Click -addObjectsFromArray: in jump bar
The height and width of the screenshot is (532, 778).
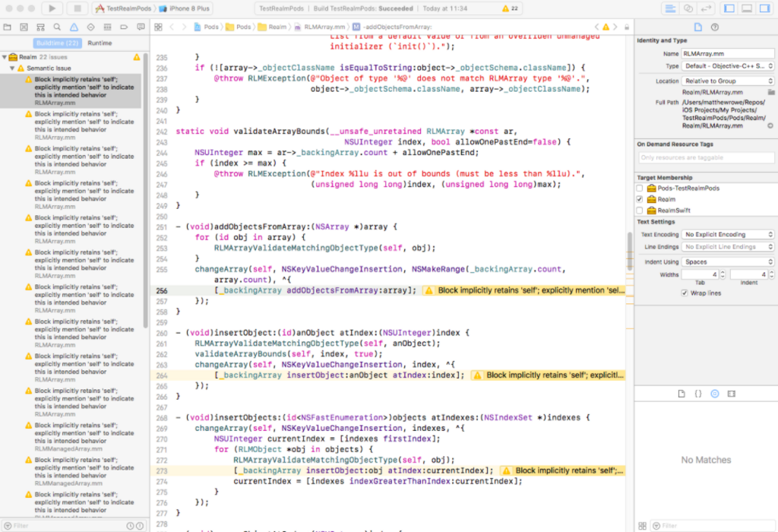click(392, 27)
